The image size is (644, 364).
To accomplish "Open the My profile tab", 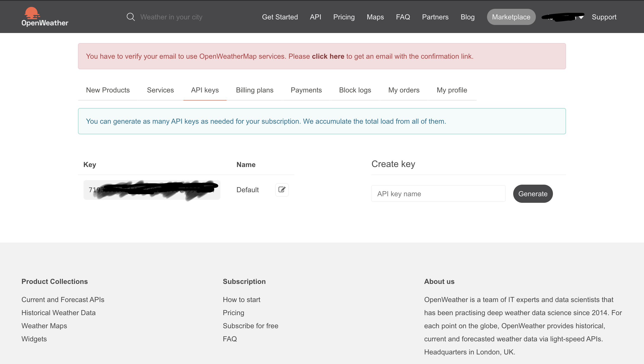I will click(452, 90).
